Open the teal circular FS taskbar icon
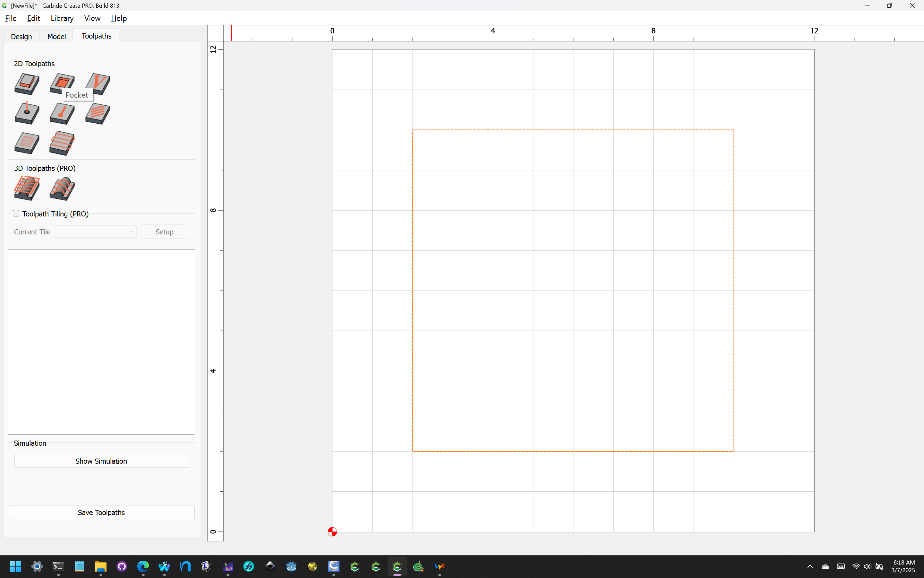This screenshot has height=578, width=924. point(249,566)
